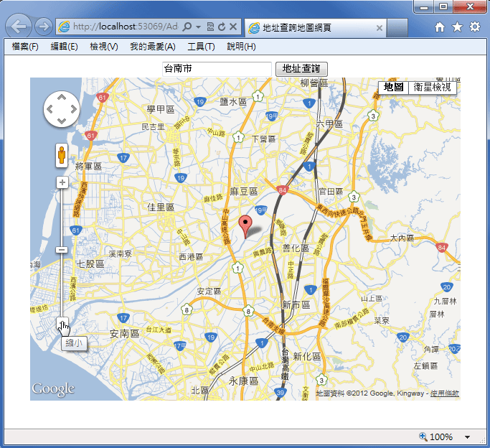Click the 官田區 label on map
Viewport: 490px width, 448px height.
[x=331, y=191]
